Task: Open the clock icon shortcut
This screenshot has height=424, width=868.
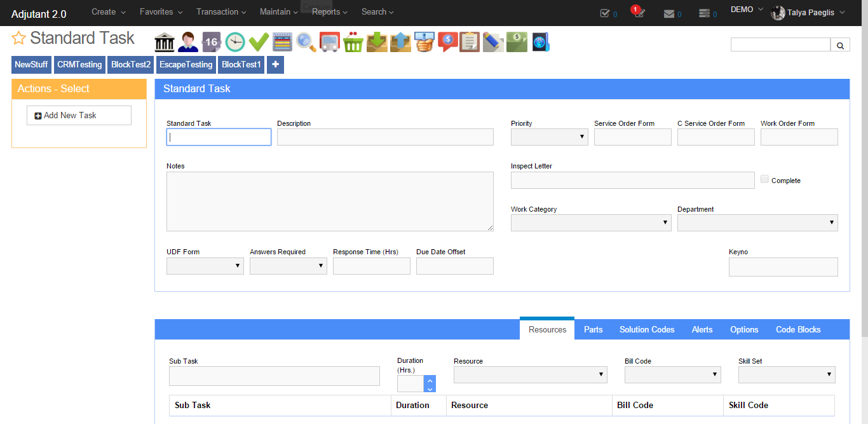Action: (235, 42)
